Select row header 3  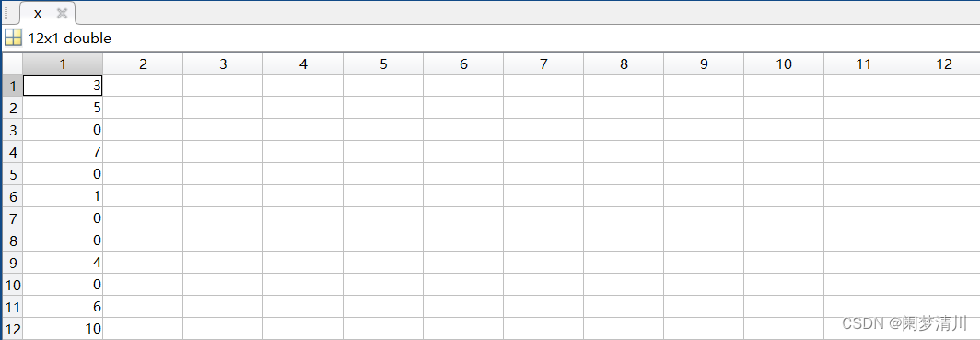point(13,130)
